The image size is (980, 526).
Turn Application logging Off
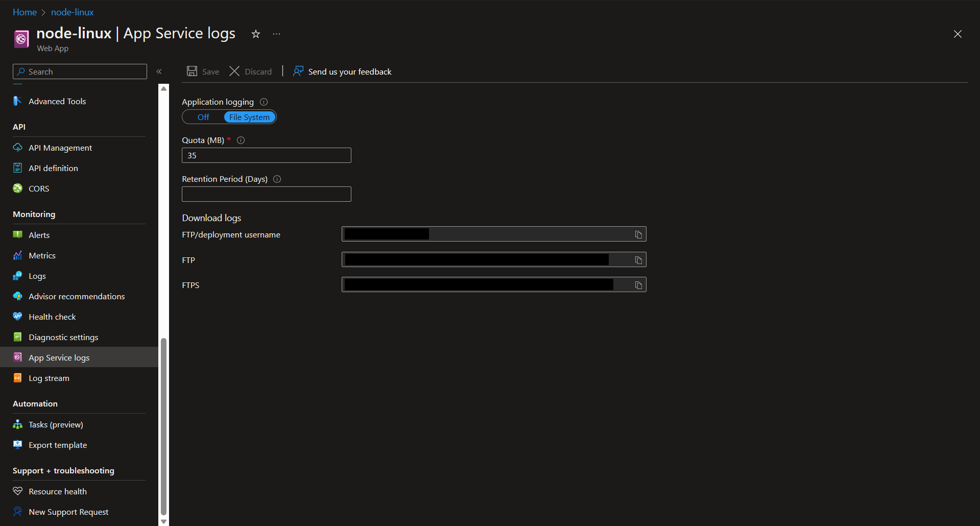tap(203, 117)
